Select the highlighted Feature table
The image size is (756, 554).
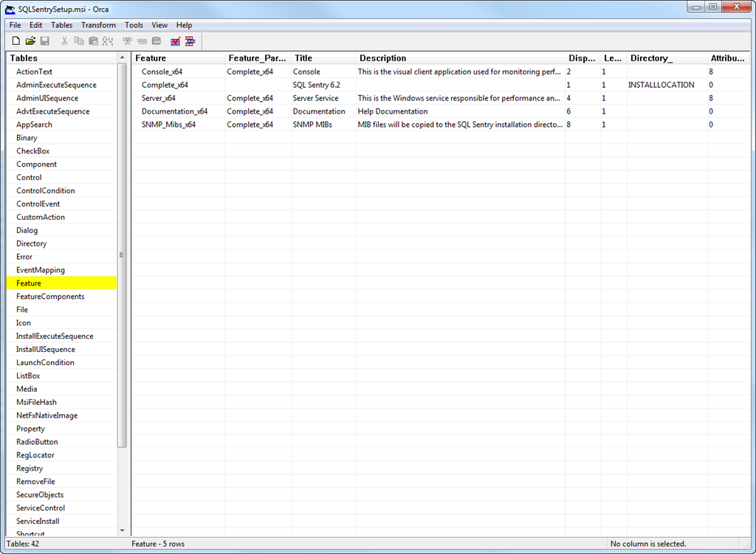tap(62, 283)
